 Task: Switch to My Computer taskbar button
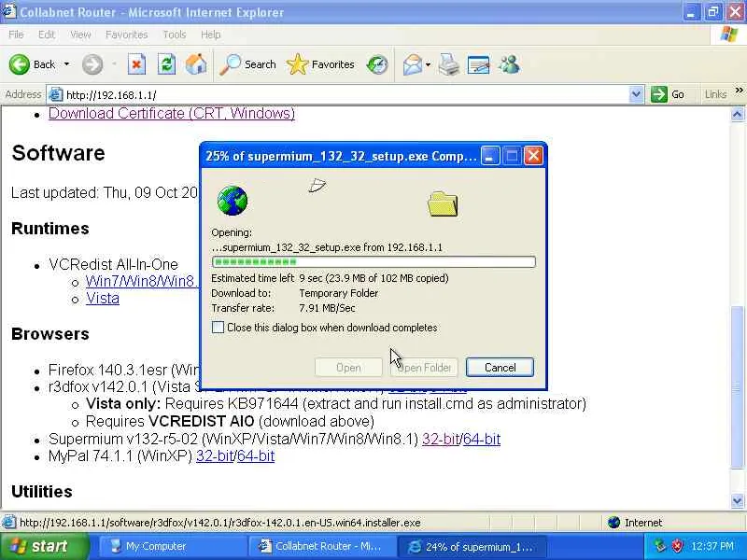tap(172, 546)
